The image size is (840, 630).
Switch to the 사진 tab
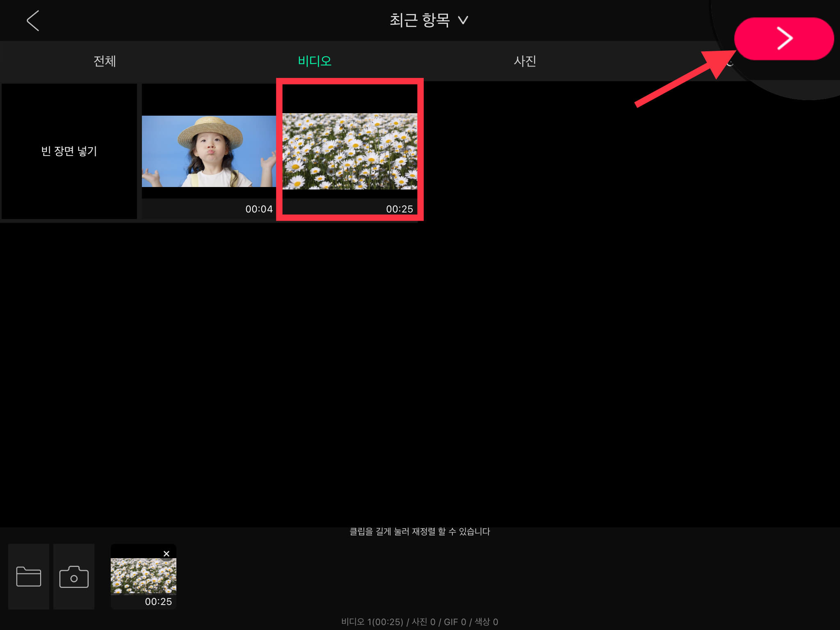click(525, 61)
